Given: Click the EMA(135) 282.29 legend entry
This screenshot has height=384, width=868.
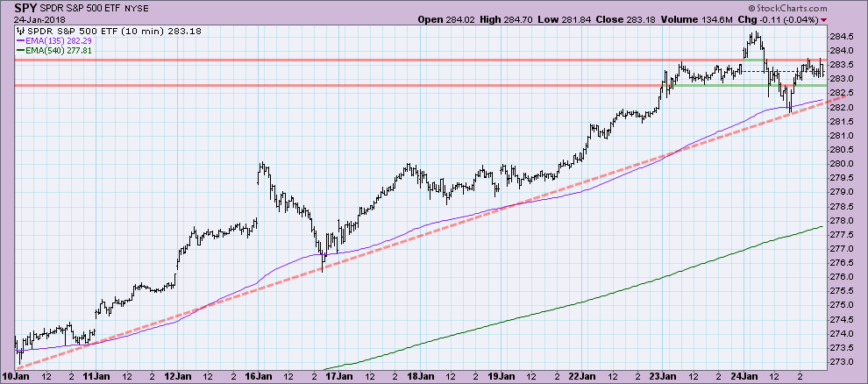Looking at the screenshot, I should point(60,40).
